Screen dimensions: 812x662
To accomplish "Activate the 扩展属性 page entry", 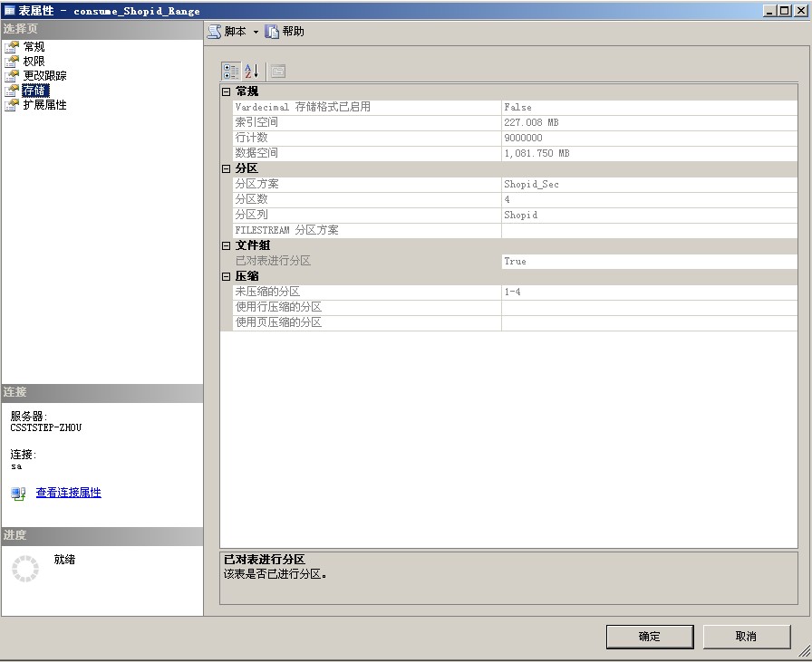I will coord(43,104).
